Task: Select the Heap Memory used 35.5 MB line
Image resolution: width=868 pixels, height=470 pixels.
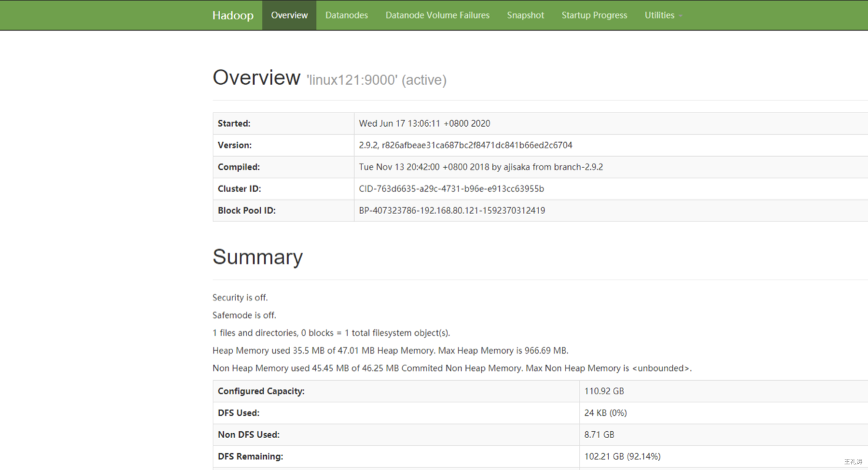Action: pyautogui.click(x=390, y=351)
